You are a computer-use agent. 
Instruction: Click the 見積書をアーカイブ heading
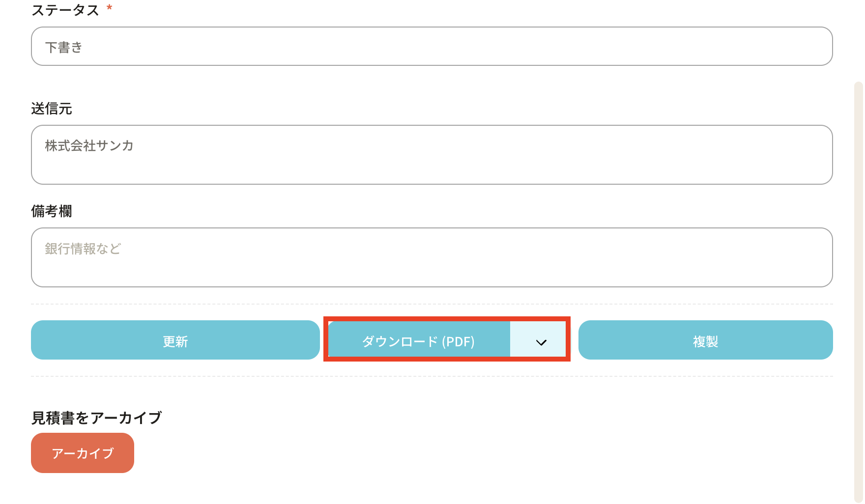[97, 418]
